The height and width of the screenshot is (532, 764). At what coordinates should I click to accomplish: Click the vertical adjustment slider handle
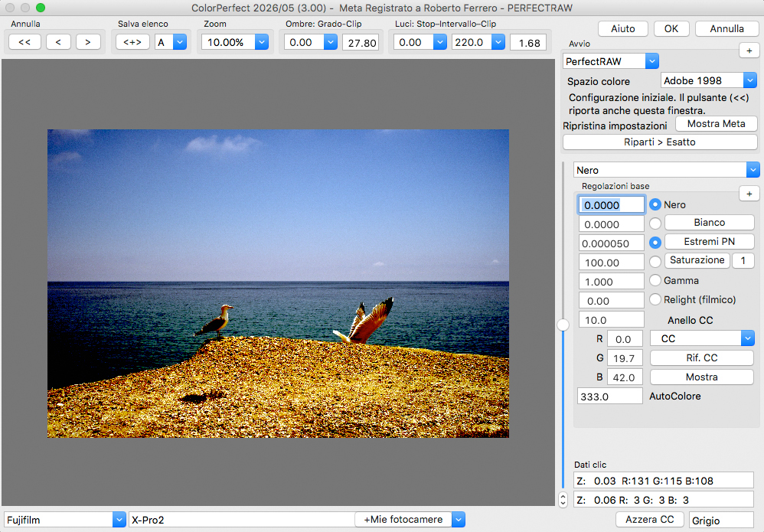point(563,325)
